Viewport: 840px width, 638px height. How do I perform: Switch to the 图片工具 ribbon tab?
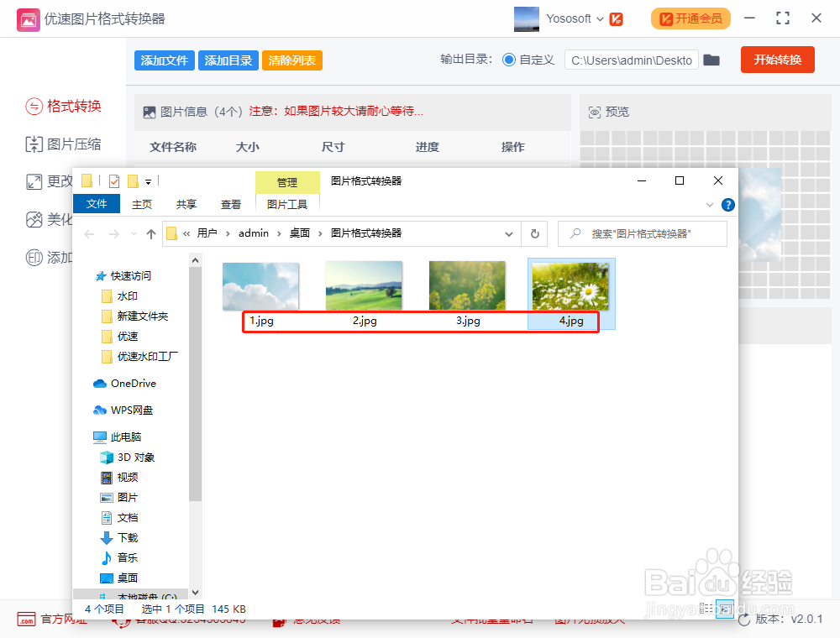[x=286, y=204]
